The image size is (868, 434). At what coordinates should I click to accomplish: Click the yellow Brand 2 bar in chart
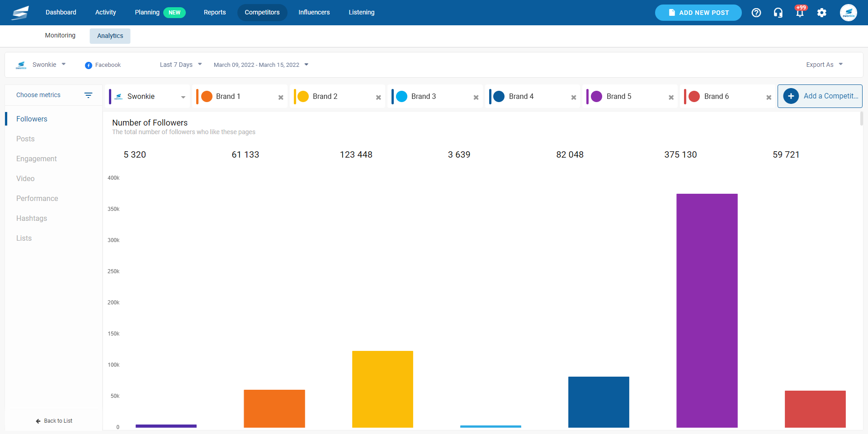pos(382,389)
